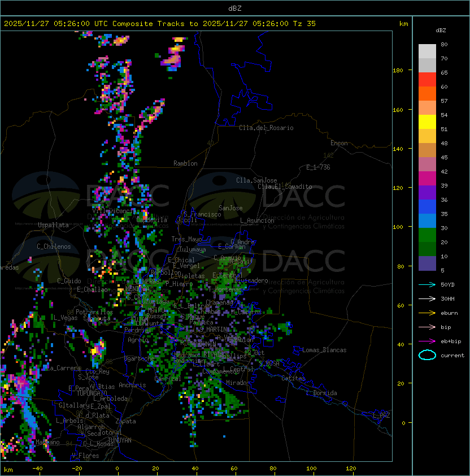
Task: Click the 'Carrizal' map label
Action: [x=168, y=379]
